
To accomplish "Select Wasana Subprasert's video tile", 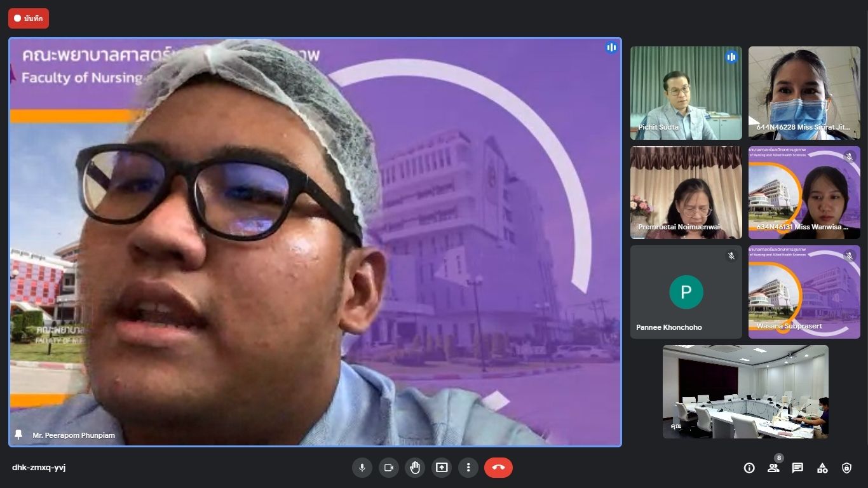I will coord(804,292).
